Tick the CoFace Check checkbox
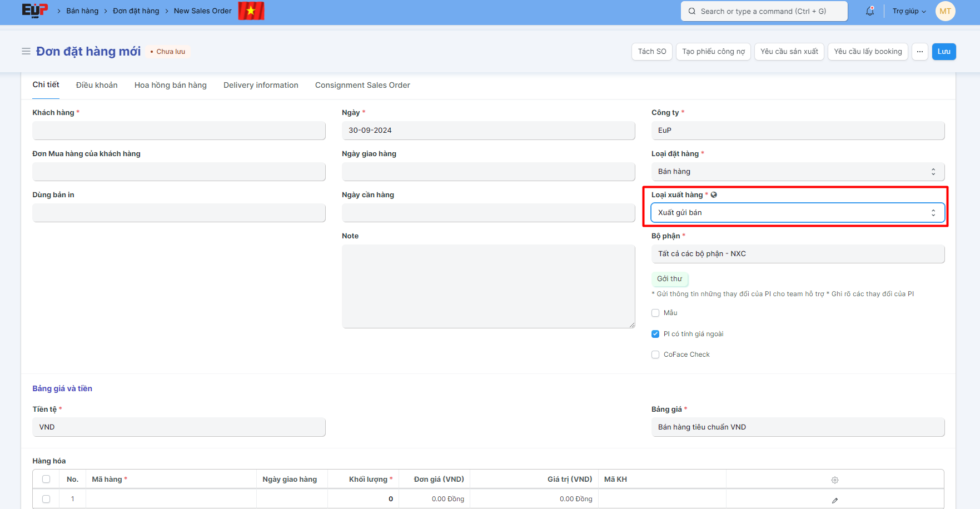980x509 pixels. [x=655, y=355]
